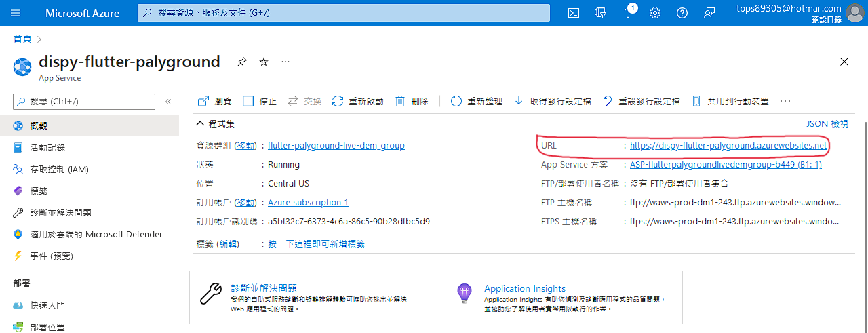Screen dimensions: 868x333
Task: Select 快速入門 in the sidebar
Action: point(90,305)
